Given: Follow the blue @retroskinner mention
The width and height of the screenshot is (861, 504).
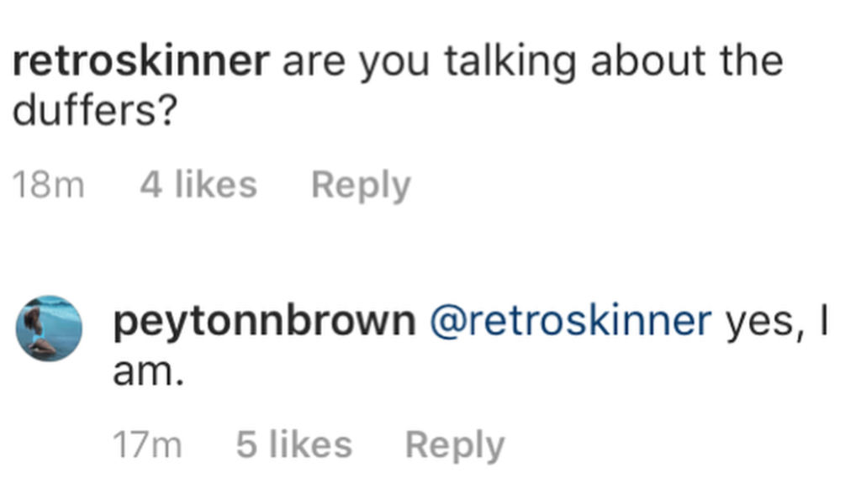Looking at the screenshot, I should [x=571, y=322].
